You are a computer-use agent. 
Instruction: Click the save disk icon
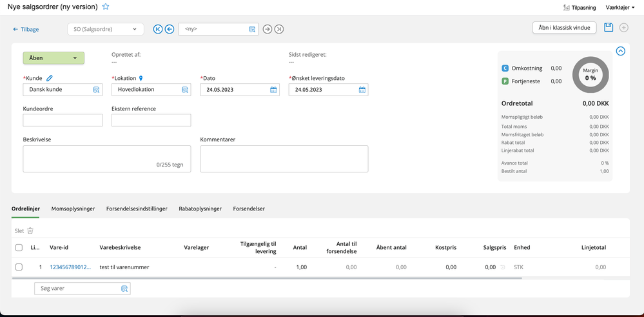tap(609, 28)
